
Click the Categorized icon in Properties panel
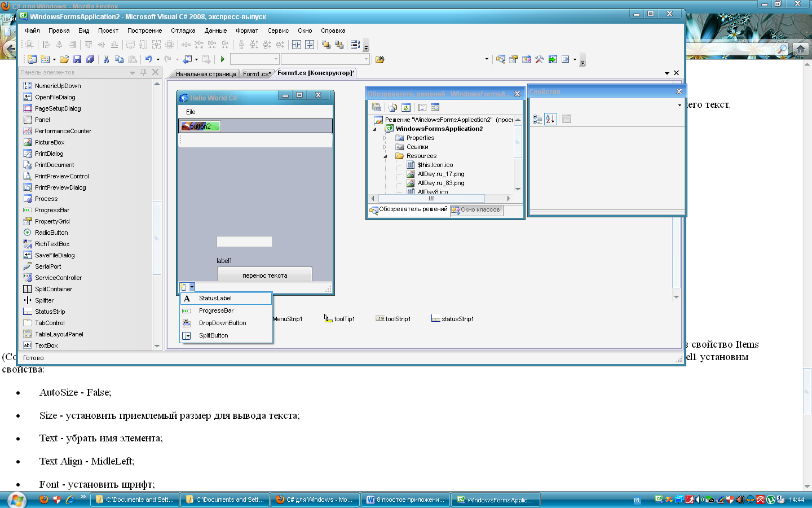coord(537,119)
